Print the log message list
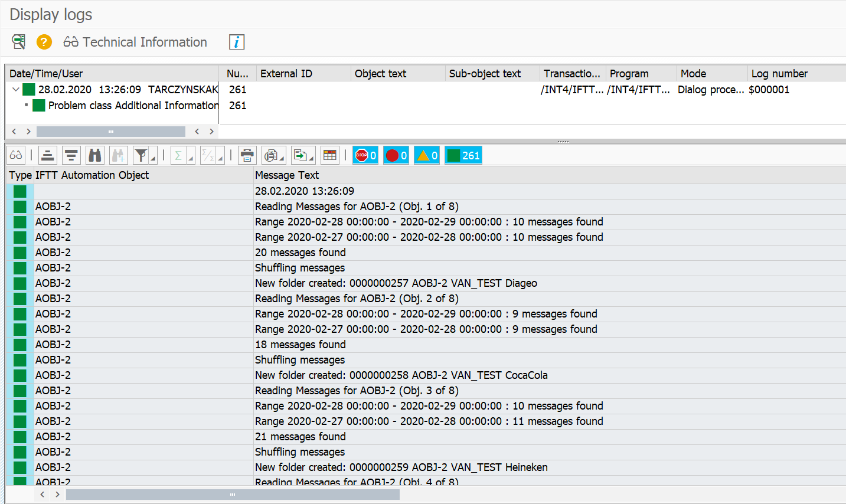This screenshot has width=846, height=504. pyautogui.click(x=247, y=156)
